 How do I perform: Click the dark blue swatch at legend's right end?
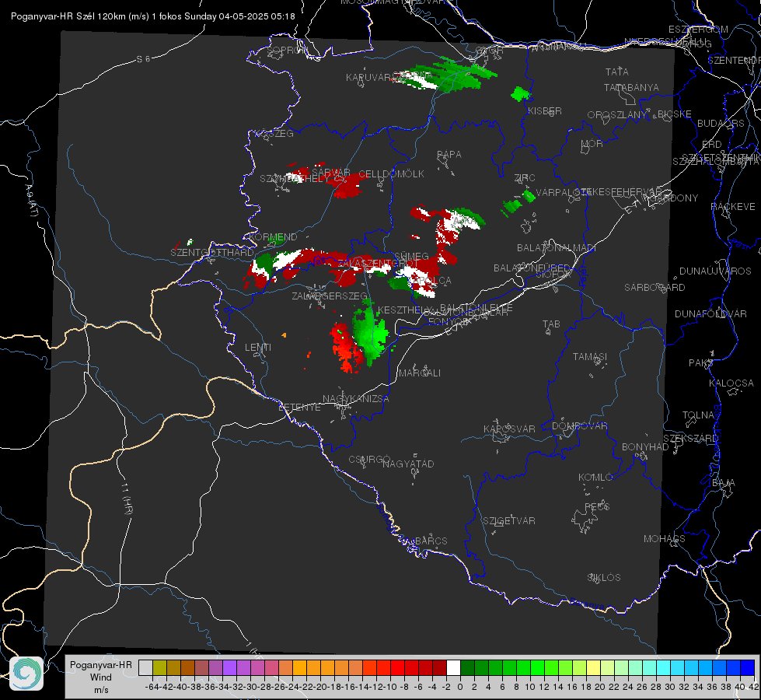(748, 667)
